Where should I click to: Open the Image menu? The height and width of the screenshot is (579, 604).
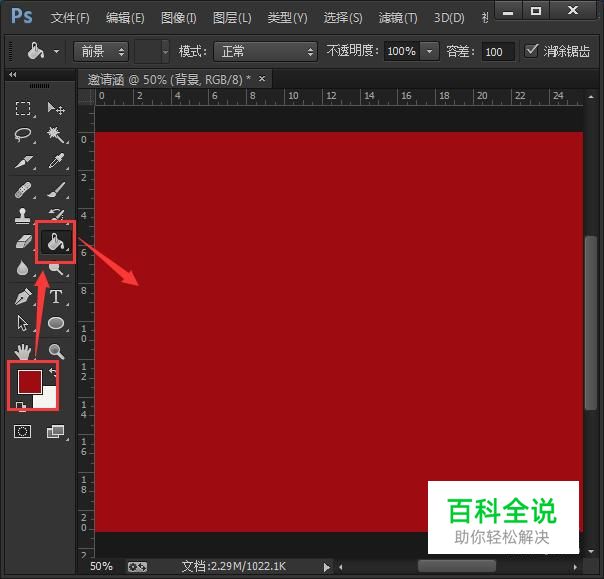(178, 18)
